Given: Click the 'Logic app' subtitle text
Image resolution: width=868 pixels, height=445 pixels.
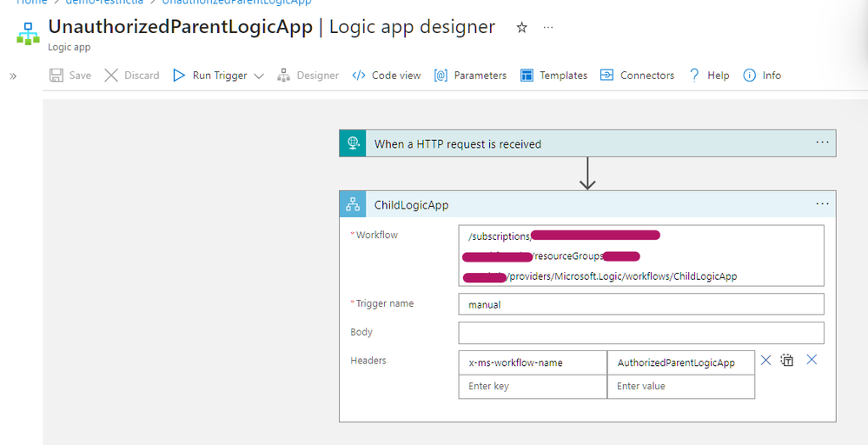Looking at the screenshot, I should (x=70, y=47).
